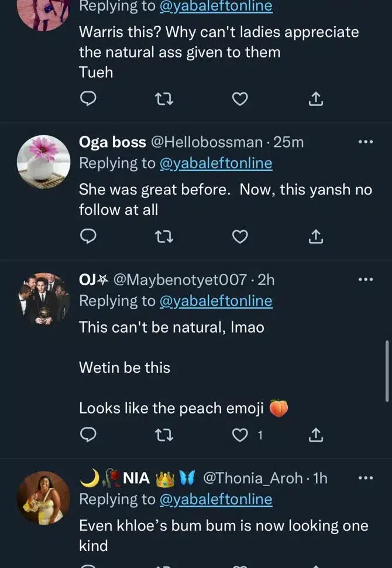Open more options for Oga boss's tweet

(x=365, y=142)
